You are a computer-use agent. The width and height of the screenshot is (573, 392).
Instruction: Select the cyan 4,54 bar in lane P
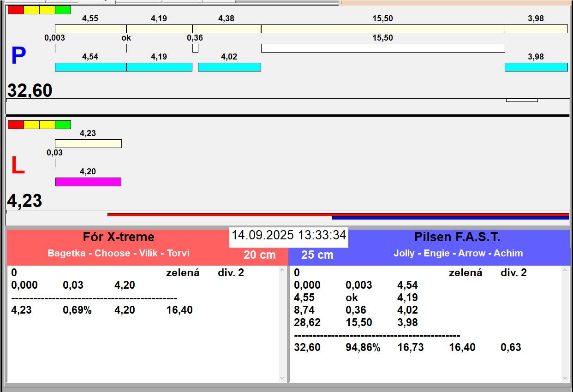(x=90, y=67)
